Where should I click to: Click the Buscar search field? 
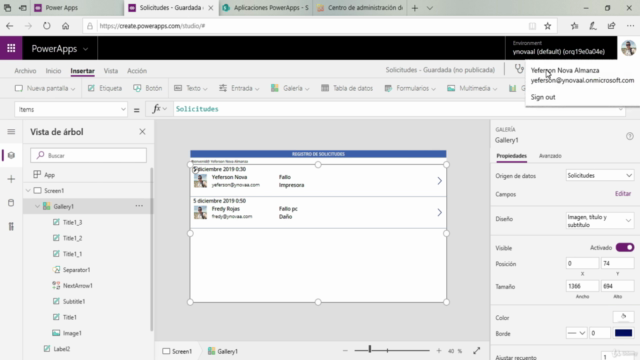[x=88, y=155]
